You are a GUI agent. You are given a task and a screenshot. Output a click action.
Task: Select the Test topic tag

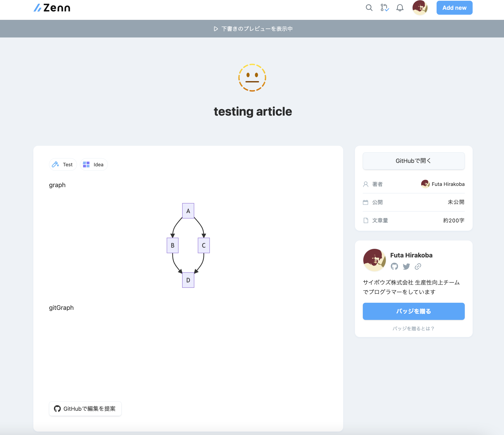(63, 165)
